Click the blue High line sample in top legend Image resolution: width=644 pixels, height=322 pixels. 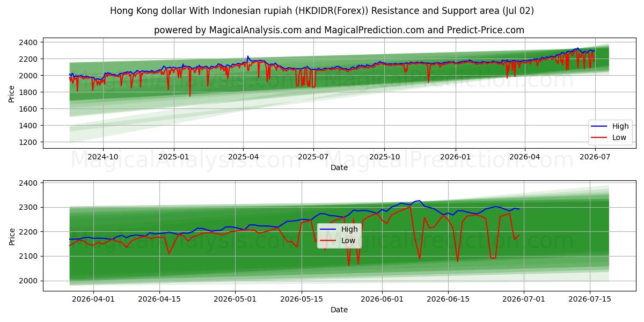[x=599, y=127]
